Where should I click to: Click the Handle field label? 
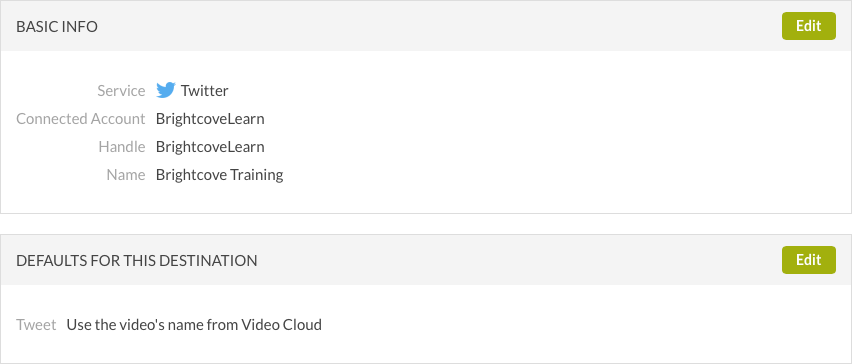(122, 147)
